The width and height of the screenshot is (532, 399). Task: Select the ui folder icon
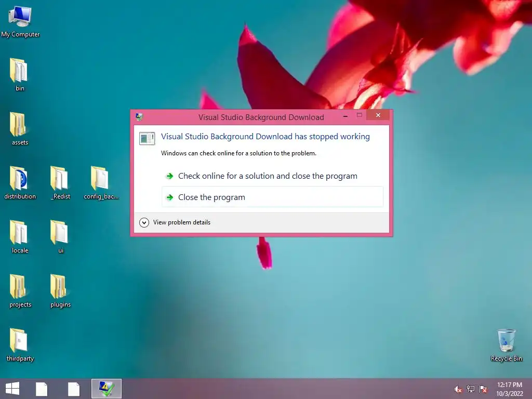(x=60, y=237)
